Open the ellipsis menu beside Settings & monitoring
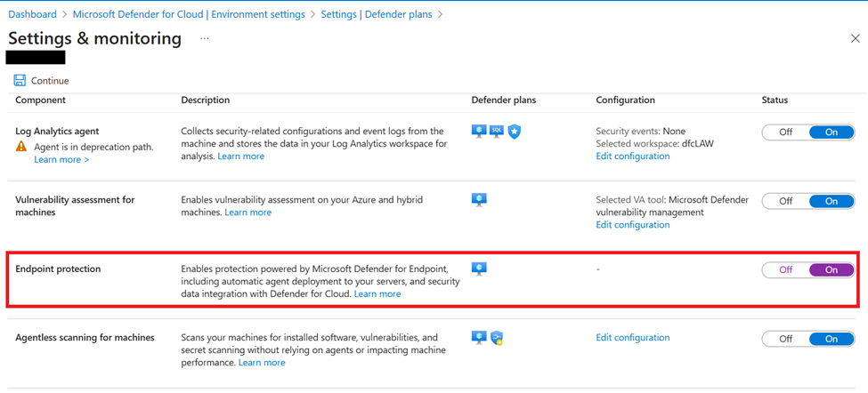 205,39
